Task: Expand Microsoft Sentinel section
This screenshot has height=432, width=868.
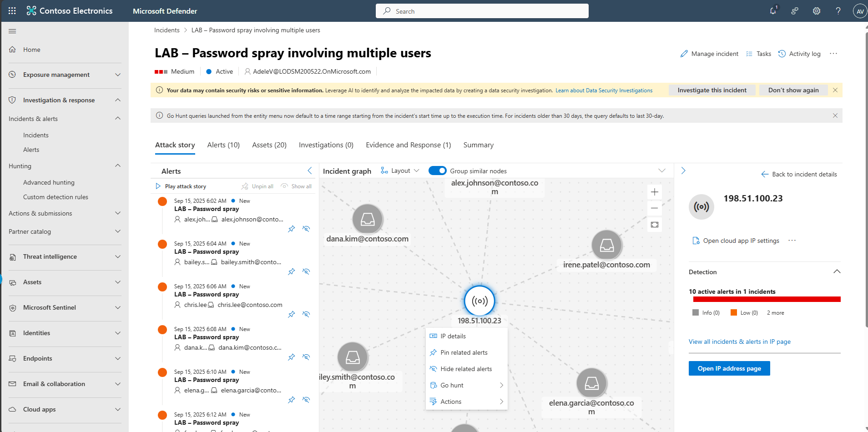Action: tap(118, 307)
